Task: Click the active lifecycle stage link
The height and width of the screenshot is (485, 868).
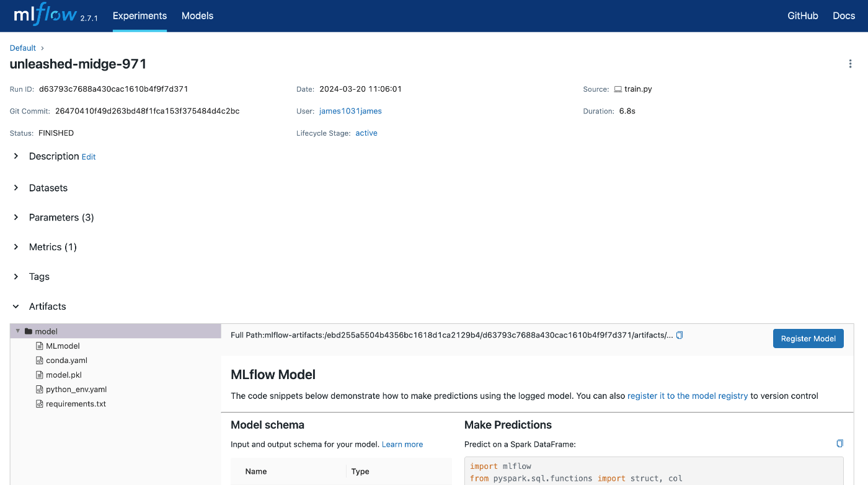Action: click(366, 133)
